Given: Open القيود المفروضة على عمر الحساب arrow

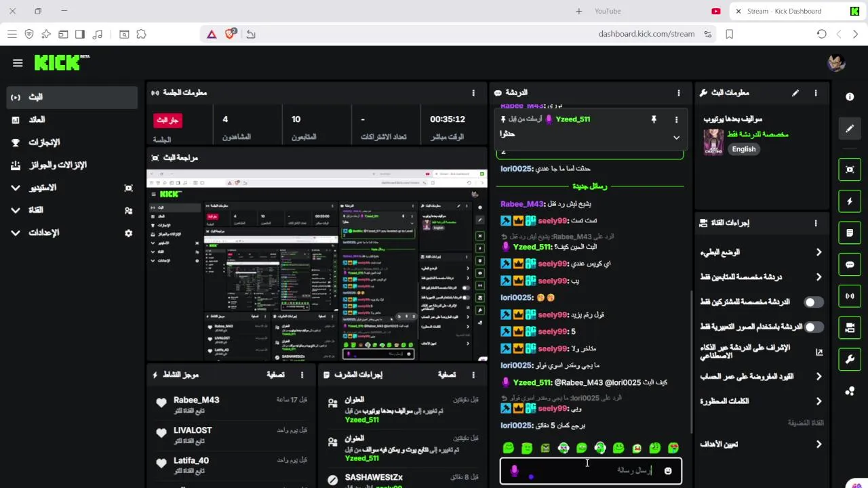Looking at the screenshot, I should pos(818,376).
